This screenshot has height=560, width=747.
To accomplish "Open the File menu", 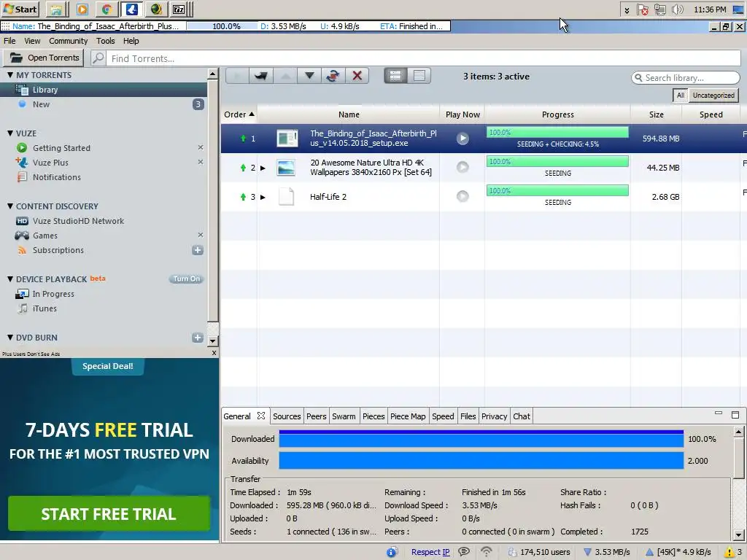I will coord(9,41).
